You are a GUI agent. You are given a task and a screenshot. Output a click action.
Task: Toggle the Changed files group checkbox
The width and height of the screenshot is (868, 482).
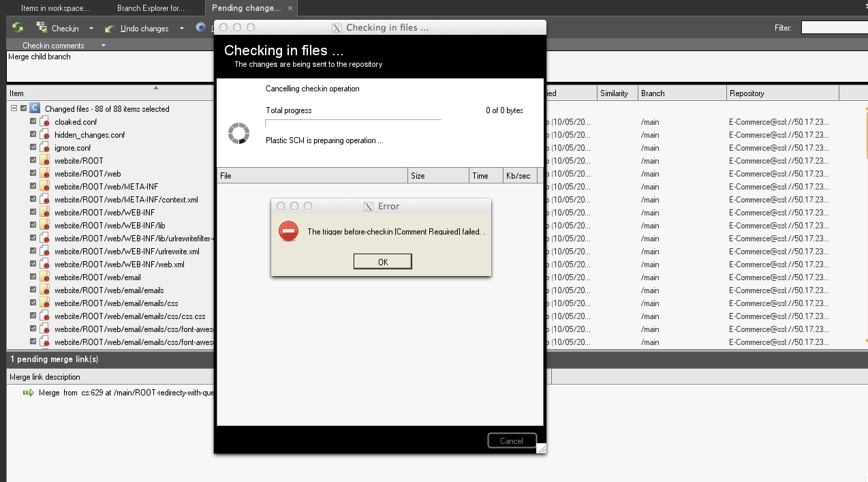coord(24,108)
